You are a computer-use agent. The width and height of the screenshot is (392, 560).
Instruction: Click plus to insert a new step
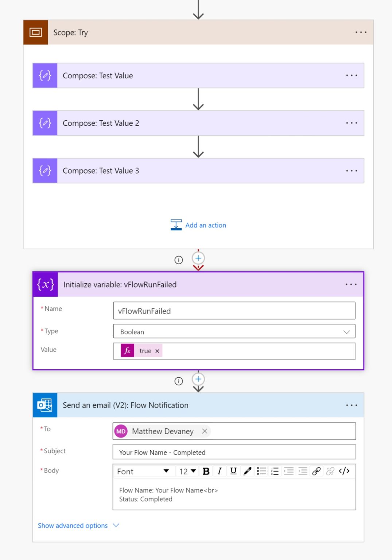[x=198, y=258]
